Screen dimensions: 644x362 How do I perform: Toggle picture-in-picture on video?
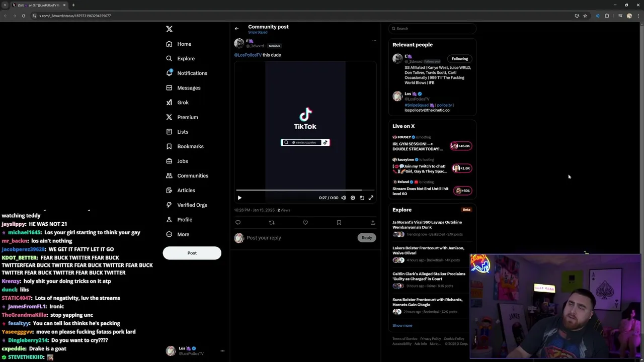(362, 198)
